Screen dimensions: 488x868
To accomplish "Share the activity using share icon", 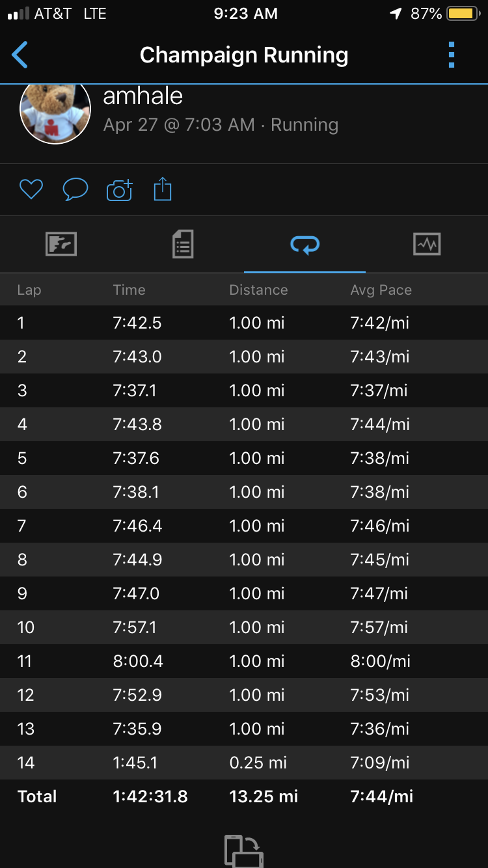I will click(x=163, y=189).
